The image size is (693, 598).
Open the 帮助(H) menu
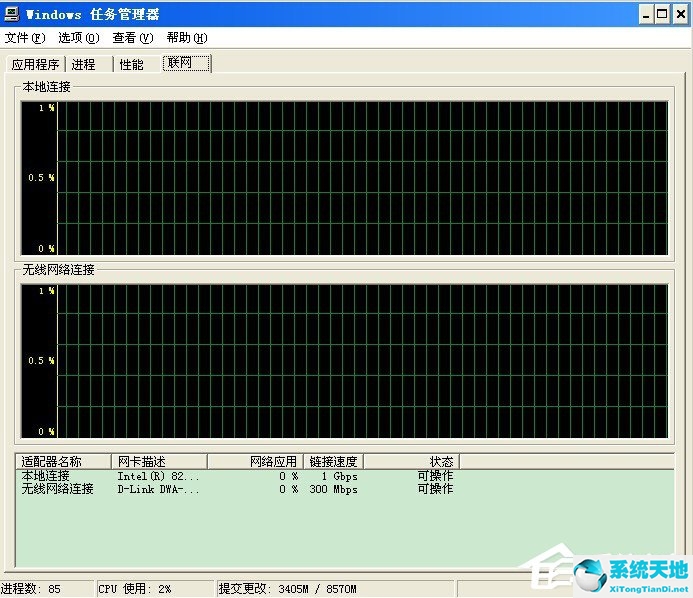[x=187, y=38]
